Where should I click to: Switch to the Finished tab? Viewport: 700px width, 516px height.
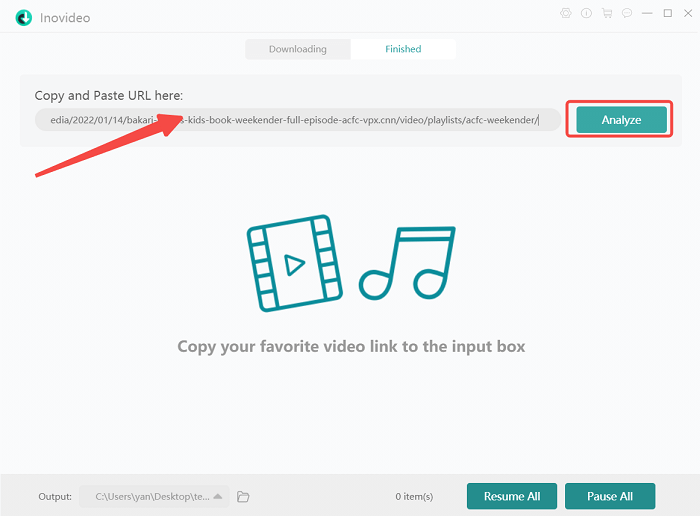403,49
